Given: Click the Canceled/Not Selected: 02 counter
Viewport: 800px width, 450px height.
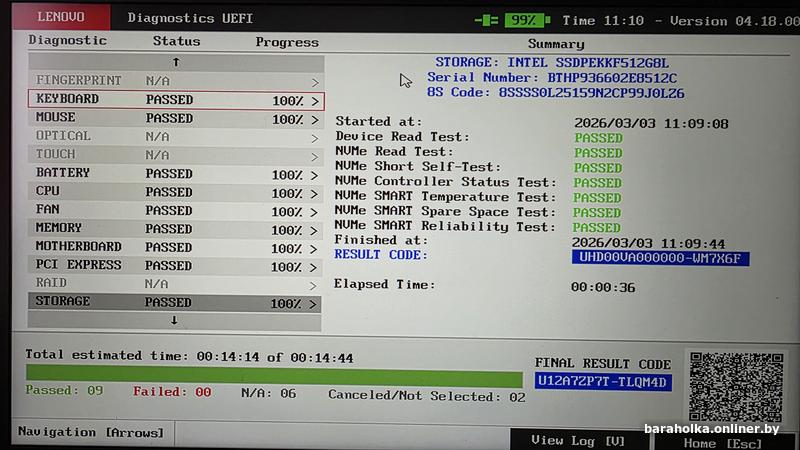Looking at the screenshot, I should pos(427,396).
